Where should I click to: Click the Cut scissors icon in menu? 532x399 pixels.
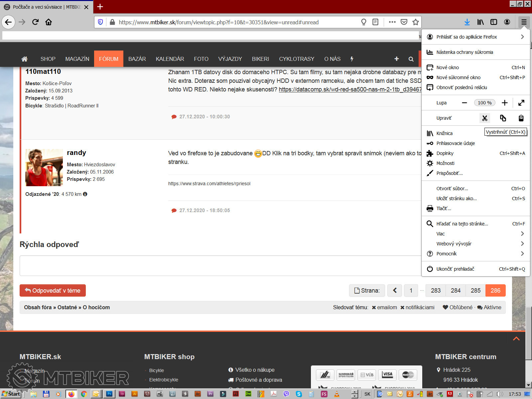[x=484, y=118]
